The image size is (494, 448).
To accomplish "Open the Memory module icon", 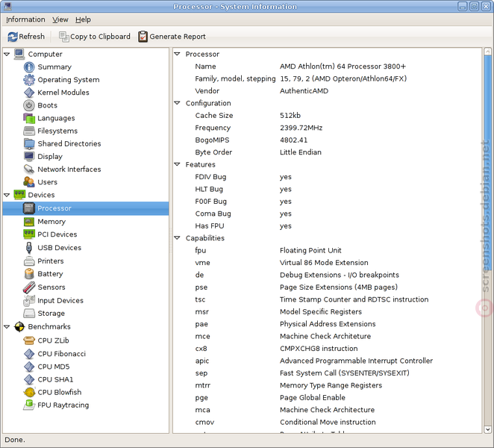I will pyautogui.click(x=29, y=222).
